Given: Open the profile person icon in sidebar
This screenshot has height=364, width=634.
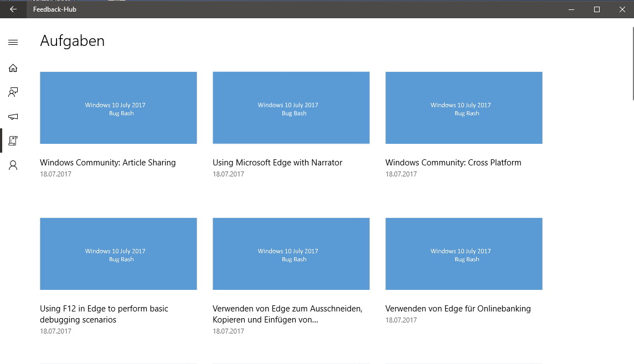Looking at the screenshot, I should pyautogui.click(x=13, y=165).
